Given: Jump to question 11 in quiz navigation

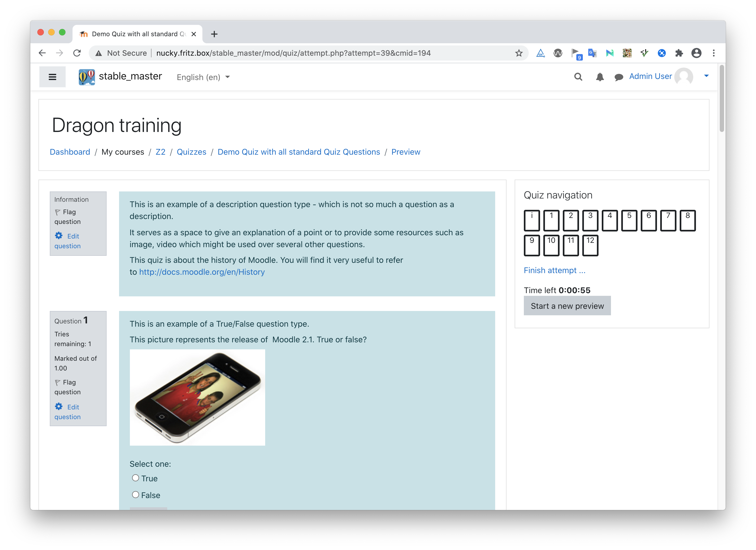Looking at the screenshot, I should [x=571, y=245].
